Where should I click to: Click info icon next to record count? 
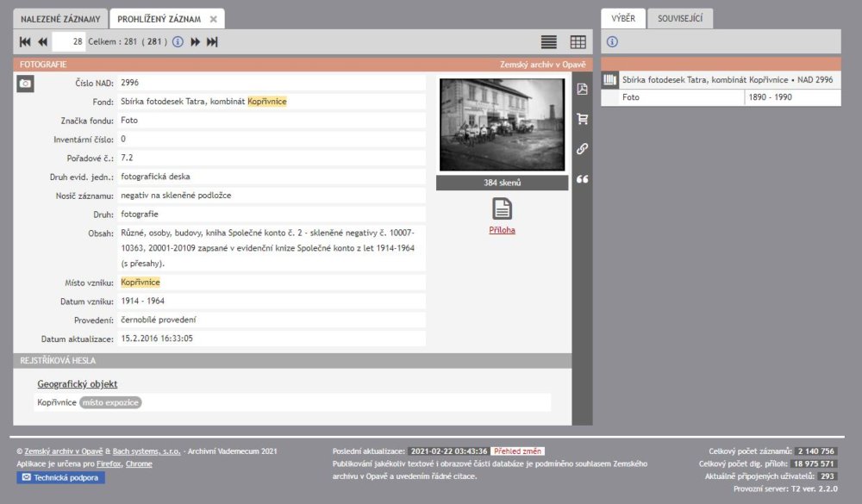178,41
